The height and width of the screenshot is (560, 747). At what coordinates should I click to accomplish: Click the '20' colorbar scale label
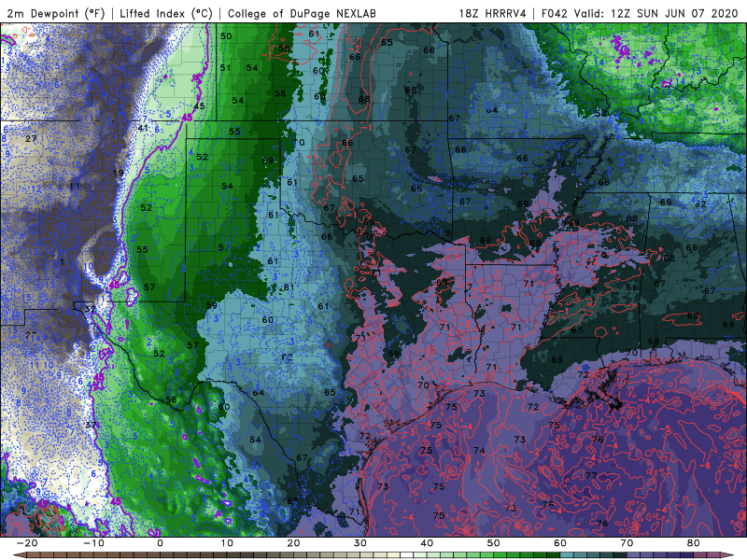tap(293, 543)
